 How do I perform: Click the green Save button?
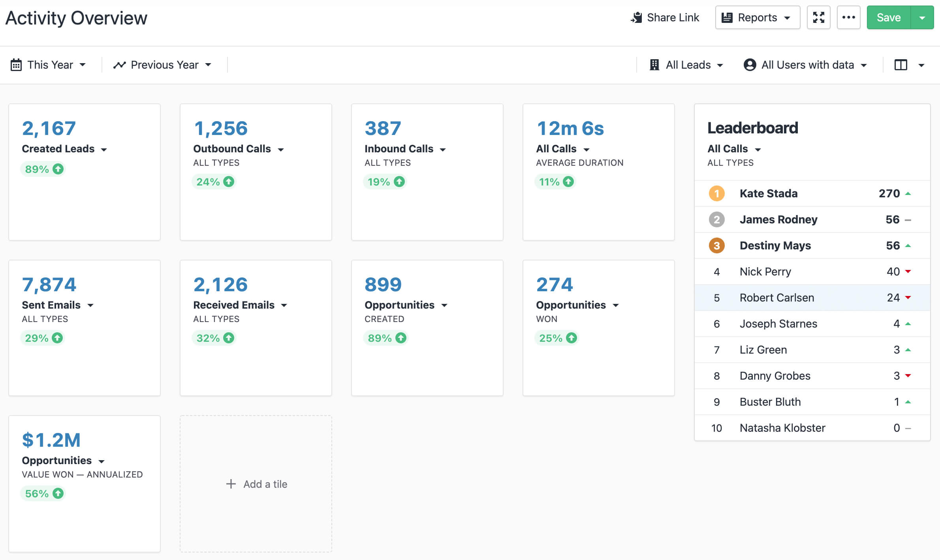[888, 17]
